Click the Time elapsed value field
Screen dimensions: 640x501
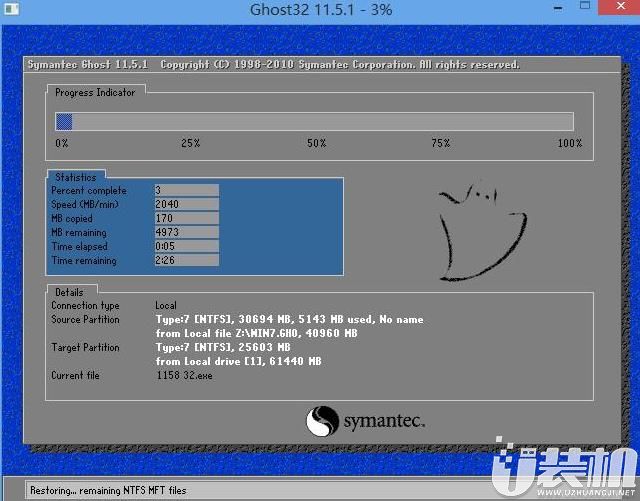186,246
